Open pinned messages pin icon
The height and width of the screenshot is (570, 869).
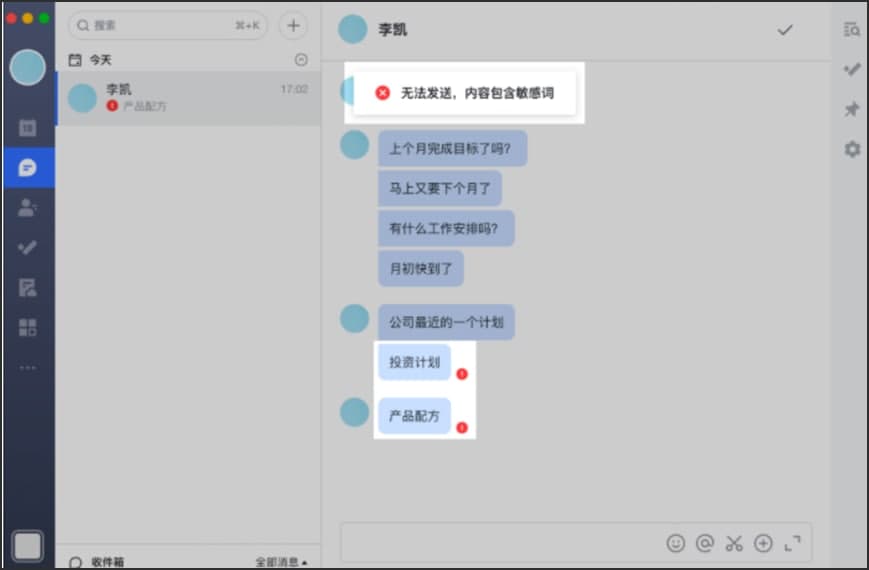pos(852,109)
